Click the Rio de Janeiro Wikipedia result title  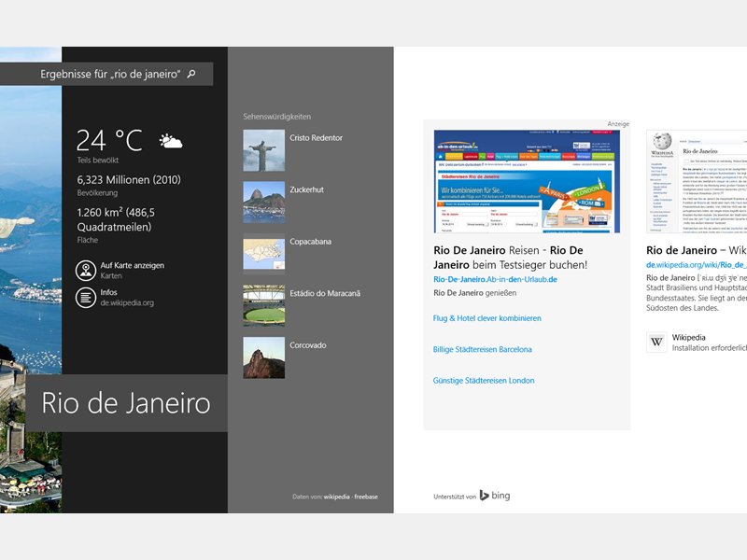tap(697, 250)
